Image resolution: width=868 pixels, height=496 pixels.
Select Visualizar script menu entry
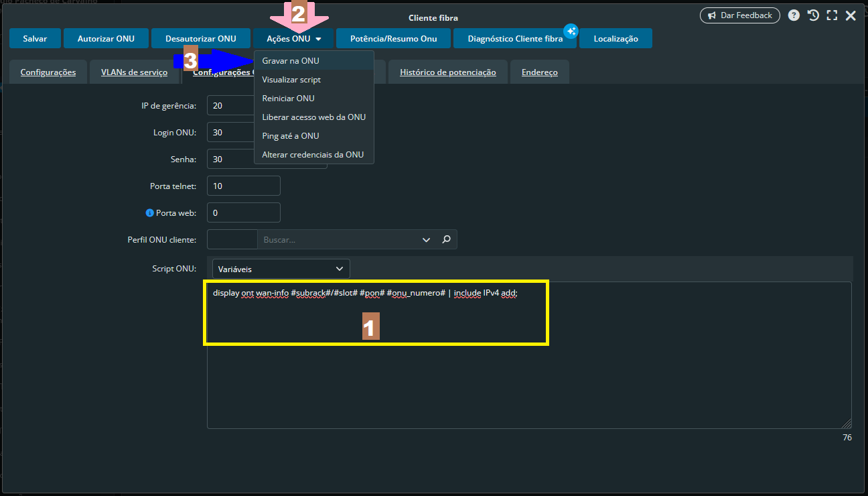tap(291, 79)
